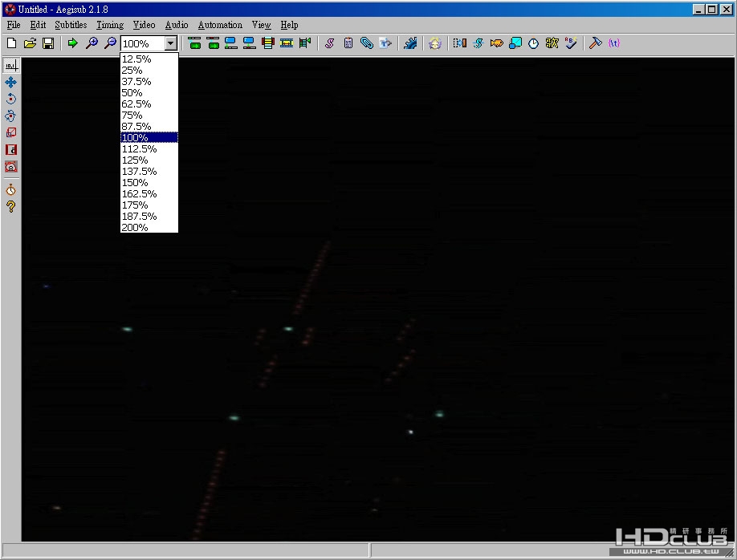The height and width of the screenshot is (560, 737).
Task: Open the Styles Manager
Action: (329, 43)
